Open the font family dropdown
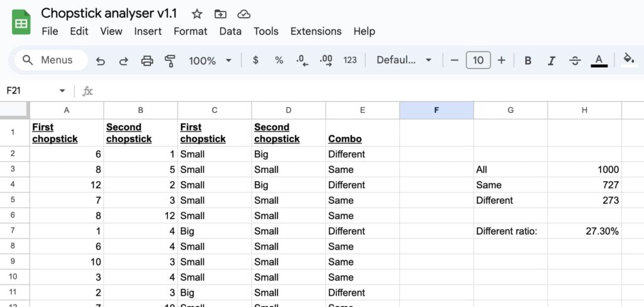Screen dimensions: 644x307 point(404,60)
